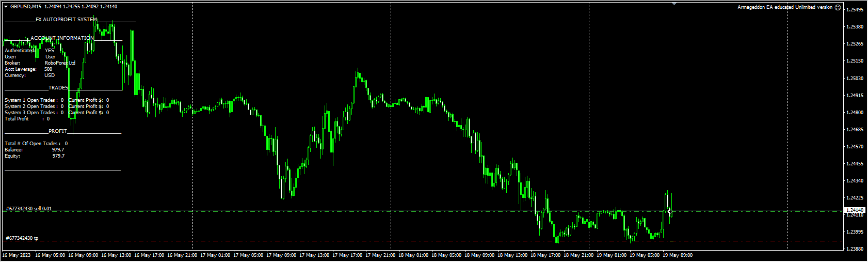The width and height of the screenshot is (868, 262).
Task: Click the System 3 Open Trades row label
Action: coord(31,113)
